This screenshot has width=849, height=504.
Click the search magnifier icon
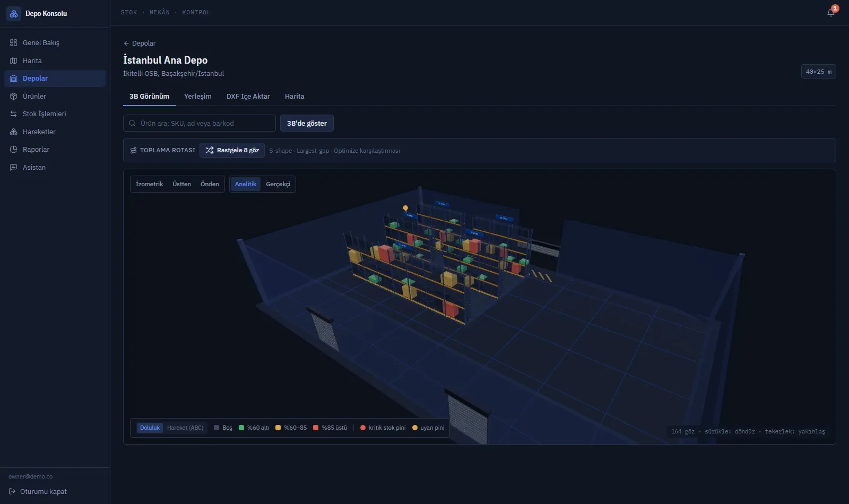pos(132,123)
